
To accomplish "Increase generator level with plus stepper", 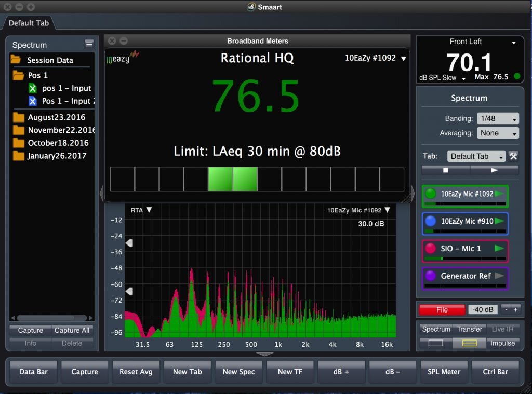I will (516, 310).
